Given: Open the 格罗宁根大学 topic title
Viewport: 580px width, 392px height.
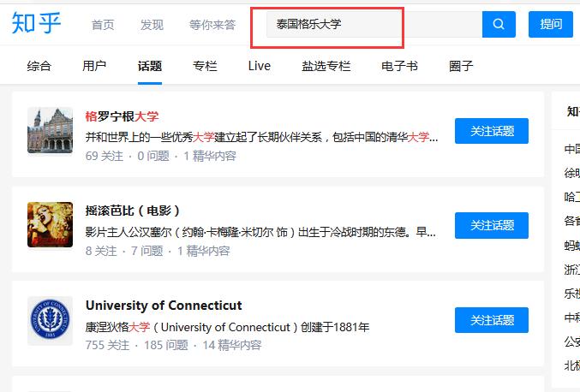Looking at the screenshot, I should 122,116.
